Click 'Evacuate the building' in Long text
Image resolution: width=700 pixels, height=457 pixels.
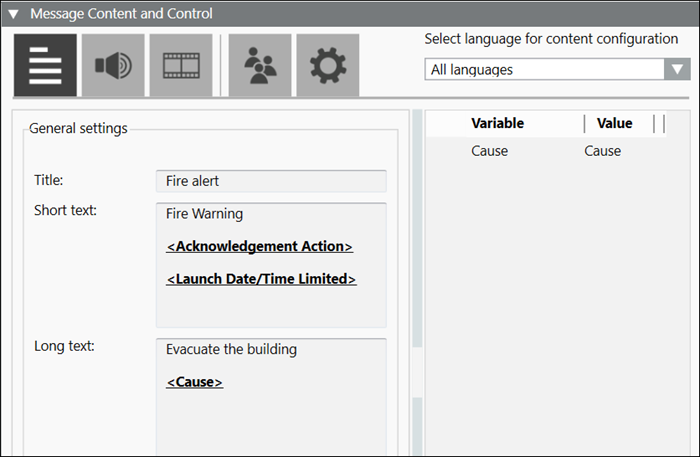tap(231, 350)
